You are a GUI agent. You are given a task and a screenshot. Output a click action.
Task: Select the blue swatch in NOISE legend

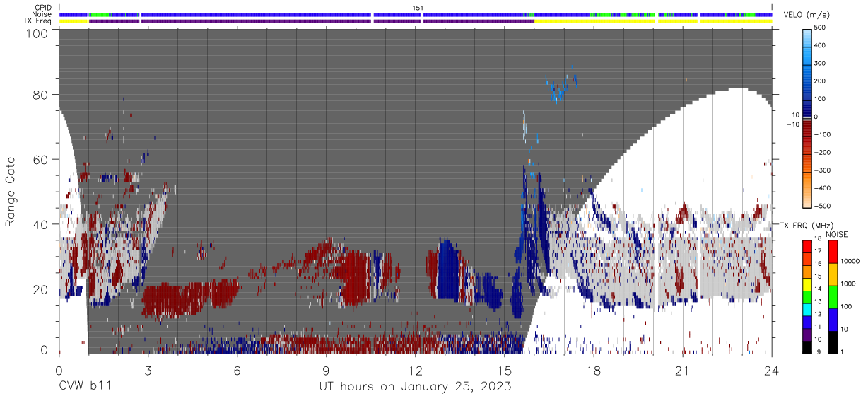(x=833, y=320)
